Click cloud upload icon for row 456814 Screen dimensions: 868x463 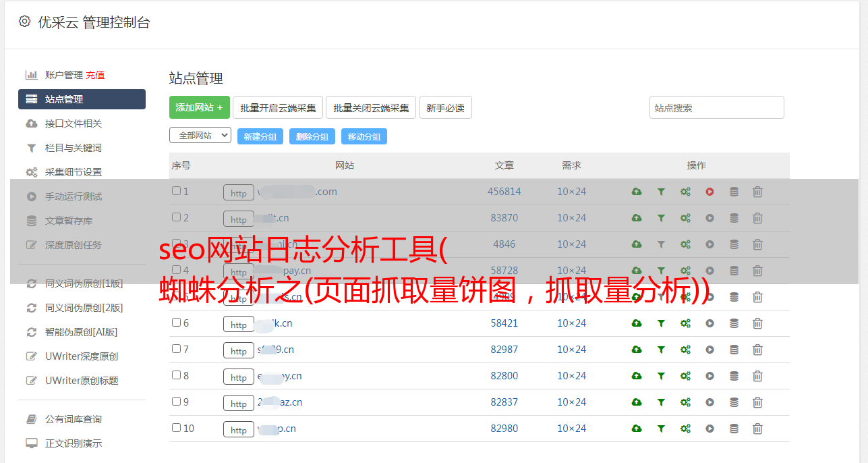point(637,192)
